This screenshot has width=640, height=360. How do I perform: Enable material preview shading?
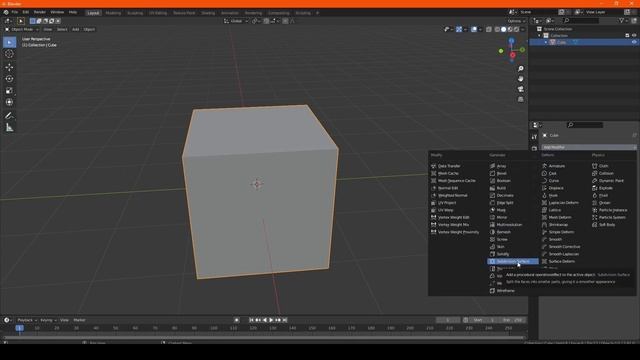click(510, 29)
